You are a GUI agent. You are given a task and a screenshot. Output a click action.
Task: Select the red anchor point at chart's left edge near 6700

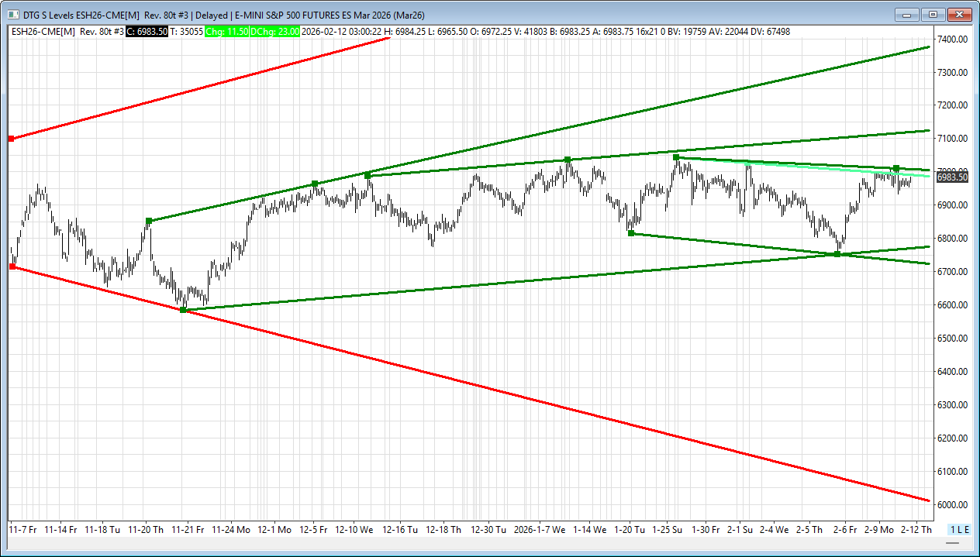(12, 266)
